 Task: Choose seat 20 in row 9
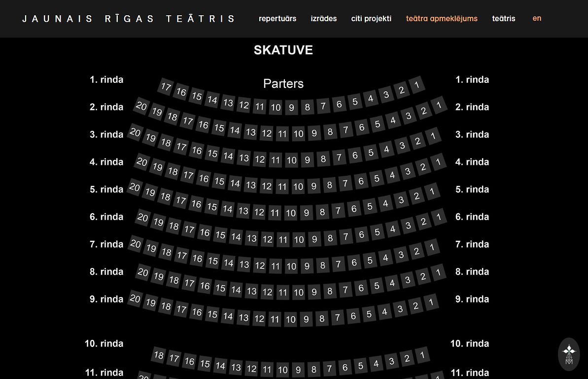pyautogui.click(x=135, y=299)
